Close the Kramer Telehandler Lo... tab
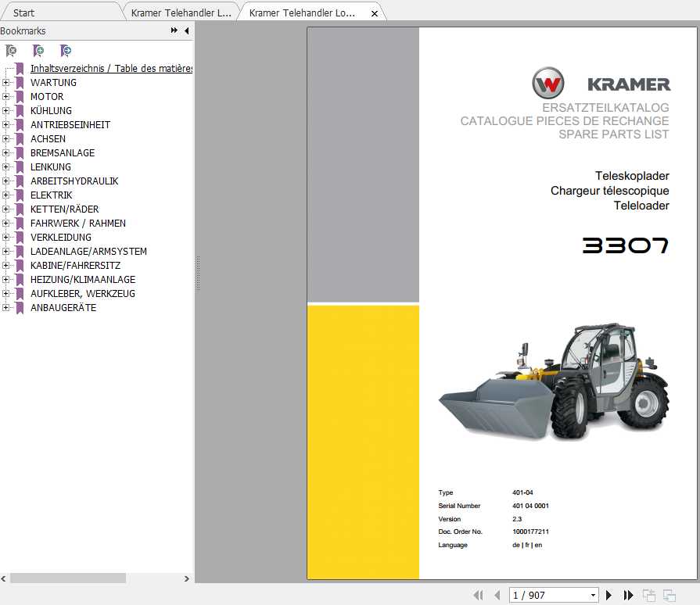The height and width of the screenshot is (605, 700). point(375,14)
